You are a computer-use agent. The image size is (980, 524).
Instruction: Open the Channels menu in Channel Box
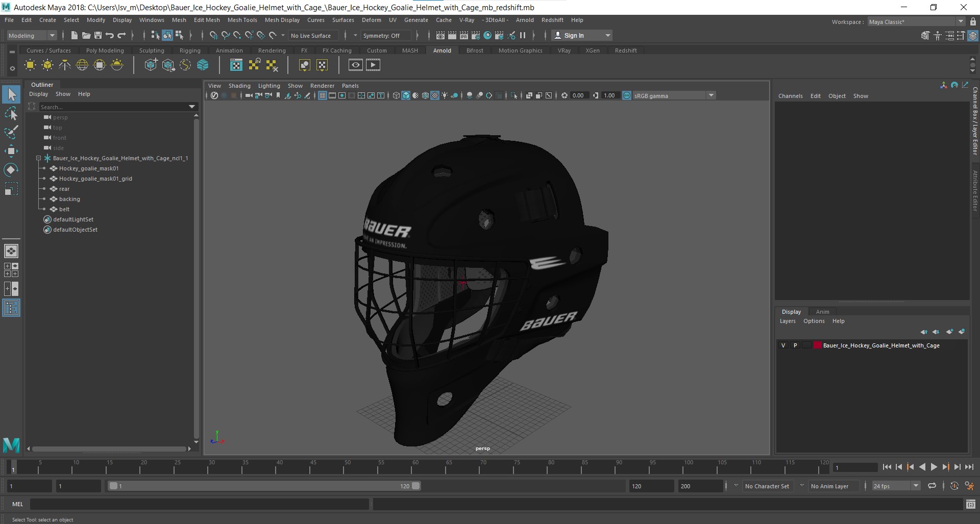(x=790, y=96)
